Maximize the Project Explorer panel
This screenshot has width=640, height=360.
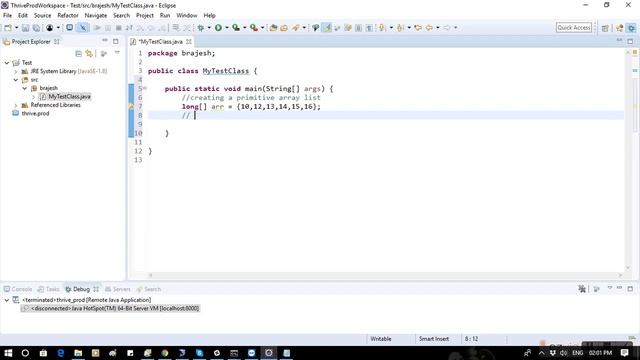(116, 41)
